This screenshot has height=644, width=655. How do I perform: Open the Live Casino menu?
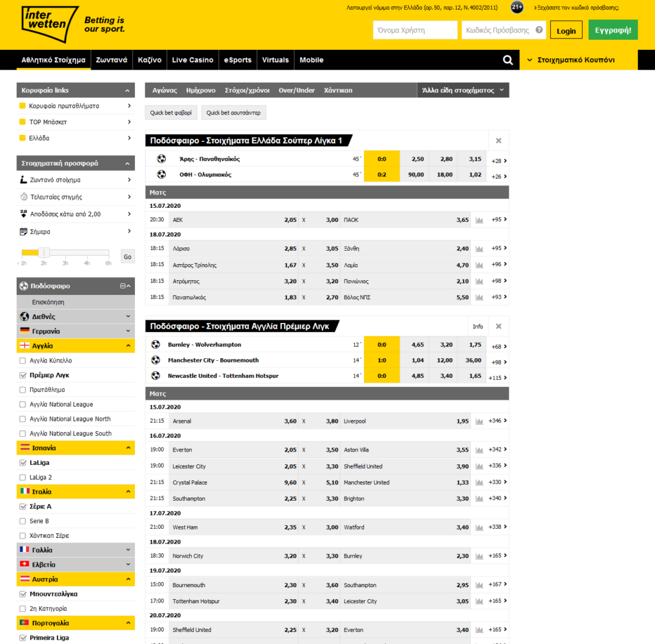[x=193, y=60]
